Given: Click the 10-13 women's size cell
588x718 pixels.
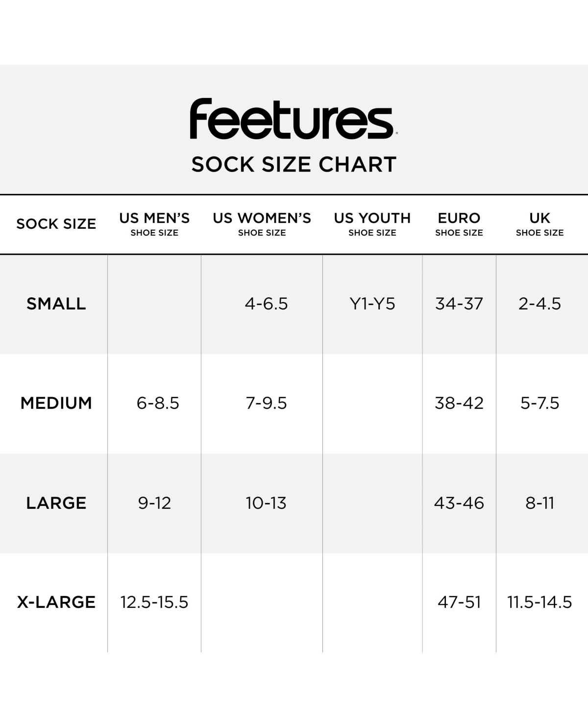Looking at the screenshot, I should tap(266, 503).
